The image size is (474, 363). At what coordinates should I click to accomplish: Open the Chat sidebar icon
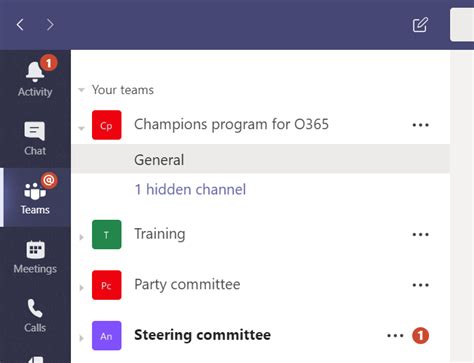coord(35,131)
